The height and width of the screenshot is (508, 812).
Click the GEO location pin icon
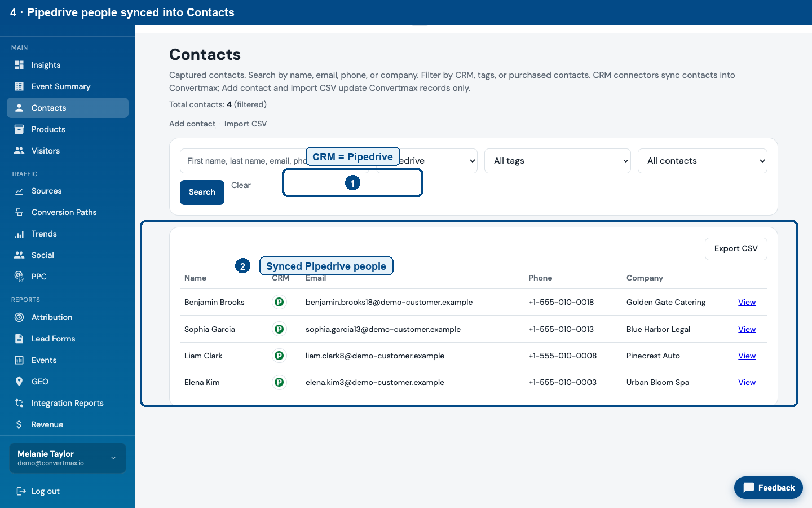[19, 382]
